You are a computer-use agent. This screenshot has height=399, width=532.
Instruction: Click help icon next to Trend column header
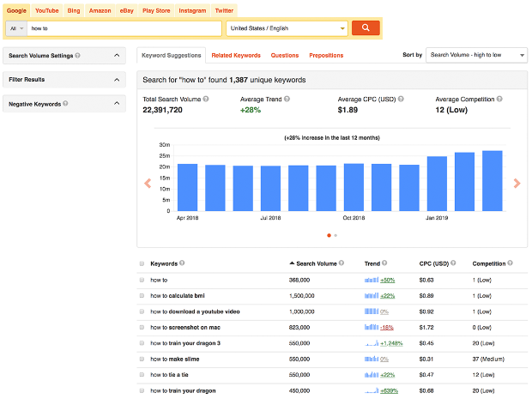tap(384, 263)
